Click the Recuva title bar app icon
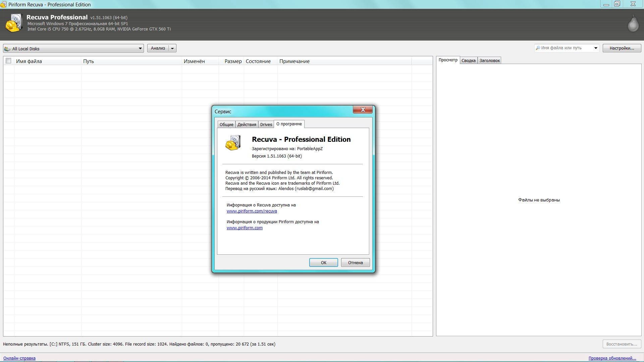 point(3,4)
